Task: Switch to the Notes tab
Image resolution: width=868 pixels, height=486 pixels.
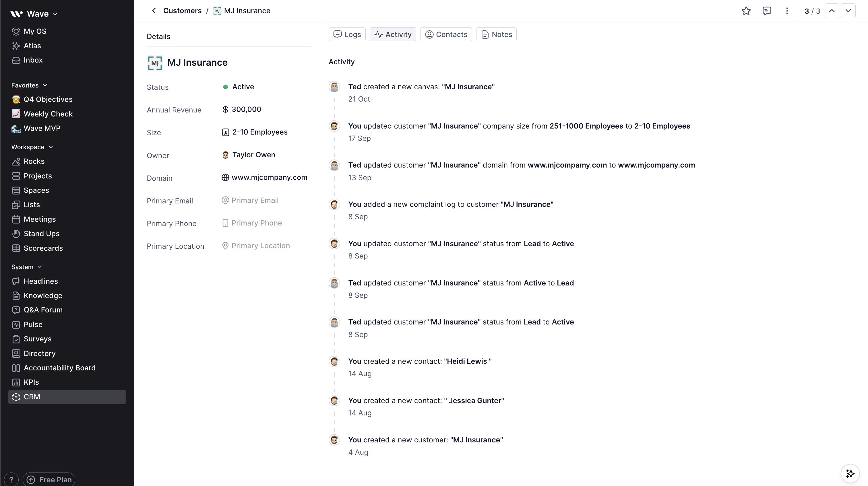Action: (496, 34)
